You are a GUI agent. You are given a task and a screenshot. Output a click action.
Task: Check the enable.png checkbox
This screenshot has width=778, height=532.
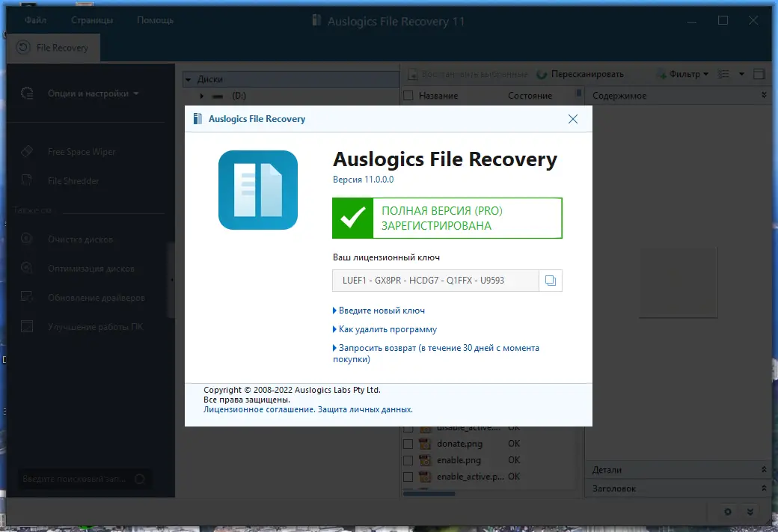pos(408,460)
